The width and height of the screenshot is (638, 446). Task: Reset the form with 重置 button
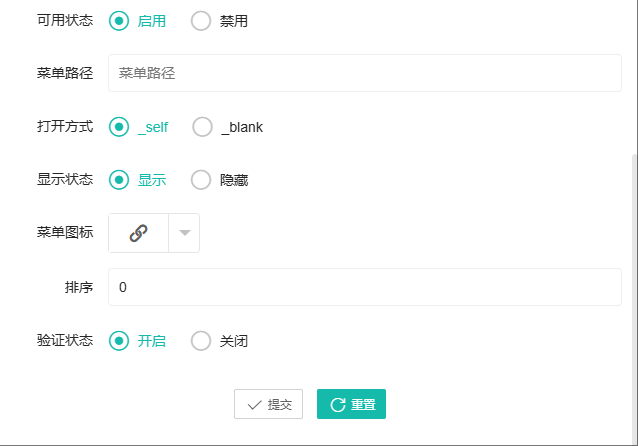pos(352,404)
